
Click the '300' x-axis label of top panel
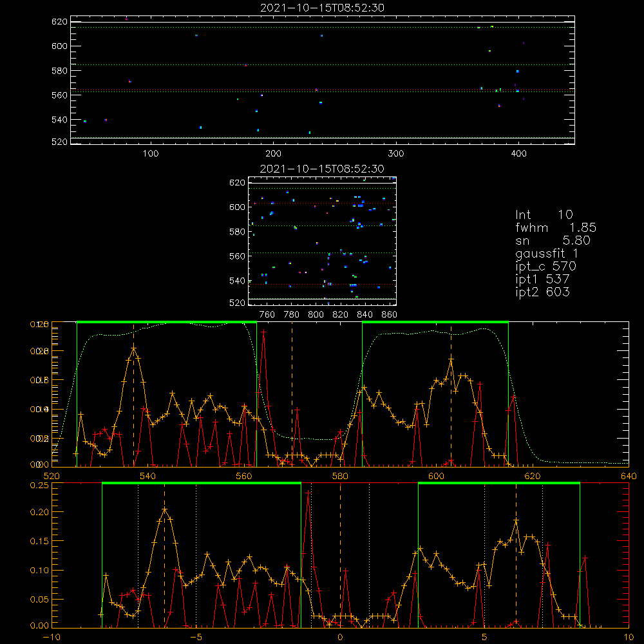396,154
